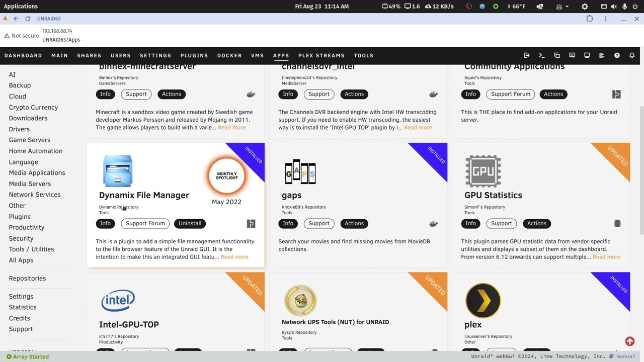The image size is (644, 362).
Task: Click Actions on the gaps card
Action: pyautogui.click(x=354, y=224)
